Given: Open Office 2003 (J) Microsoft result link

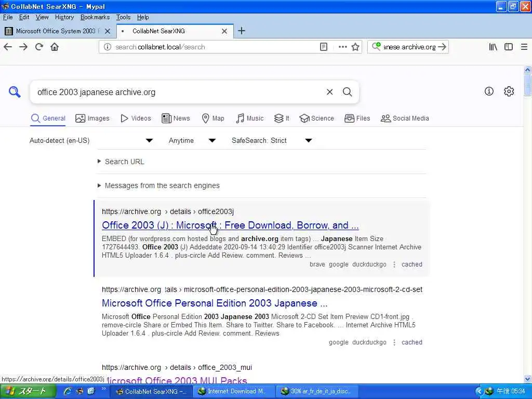Looking at the screenshot, I should click(x=230, y=225).
